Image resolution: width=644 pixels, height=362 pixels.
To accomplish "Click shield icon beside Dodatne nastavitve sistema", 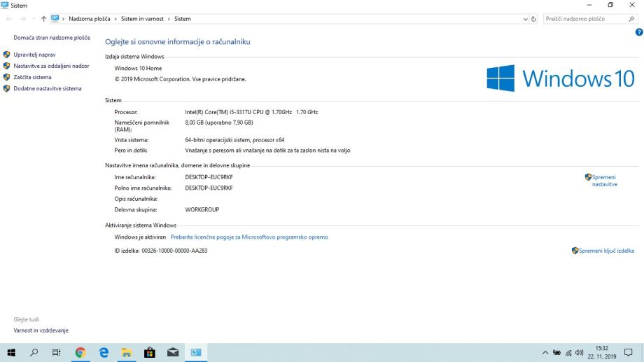I will pos(6,88).
